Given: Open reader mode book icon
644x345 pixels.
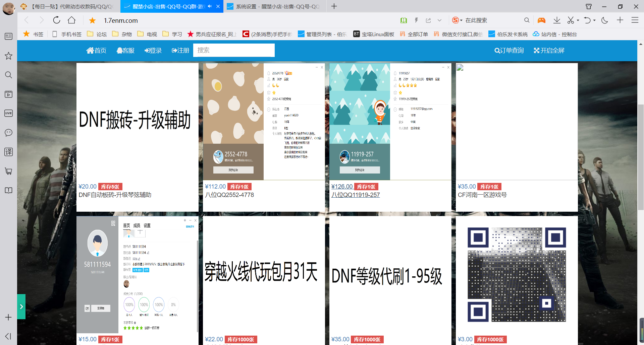Looking at the screenshot, I should pyautogui.click(x=404, y=20).
